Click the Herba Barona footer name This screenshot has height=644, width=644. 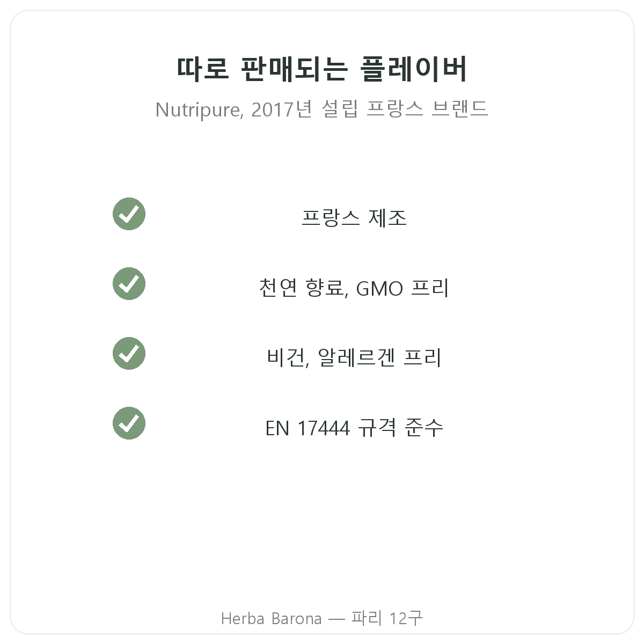(271, 619)
